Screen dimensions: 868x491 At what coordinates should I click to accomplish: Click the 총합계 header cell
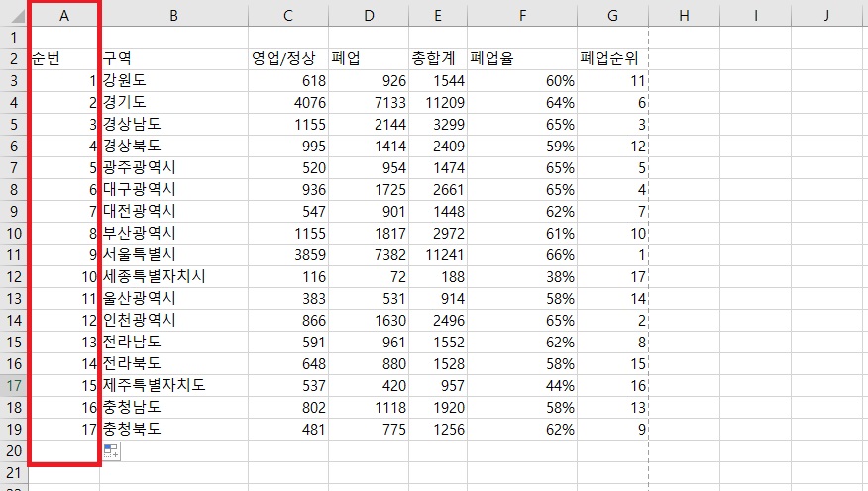pos(438,59)
